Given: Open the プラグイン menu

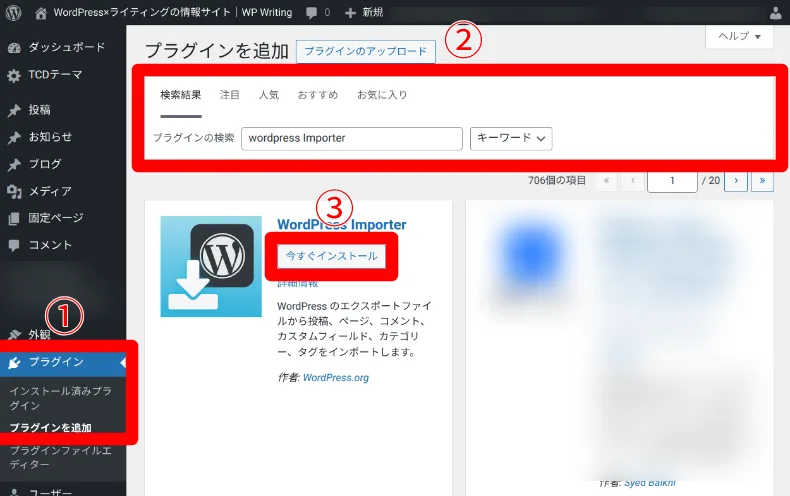Looking at the screenshot, I should click(x=63, y=362).
